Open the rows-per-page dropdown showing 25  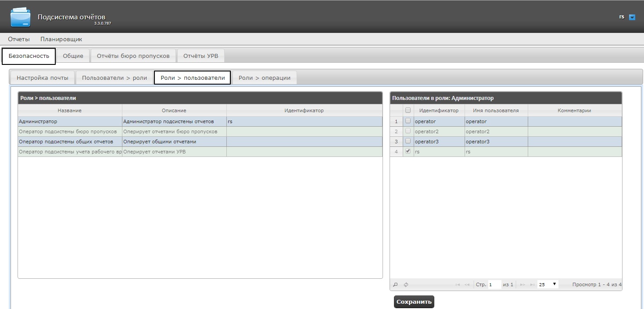(x=548, y=284)
